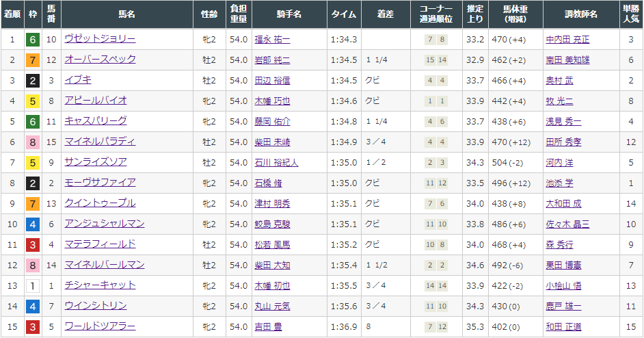Open jockey 柴田 大知 profile

pos(272,265)
